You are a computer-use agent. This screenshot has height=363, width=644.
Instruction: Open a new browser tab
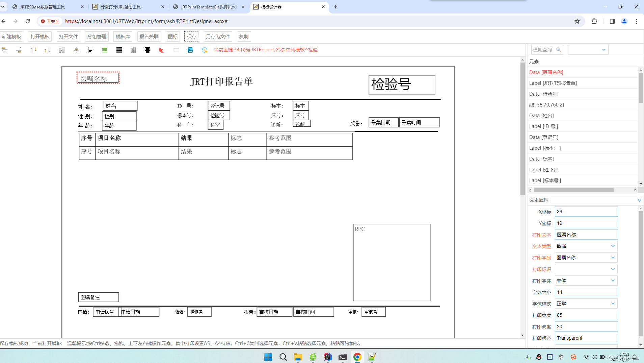coord(336,7)
